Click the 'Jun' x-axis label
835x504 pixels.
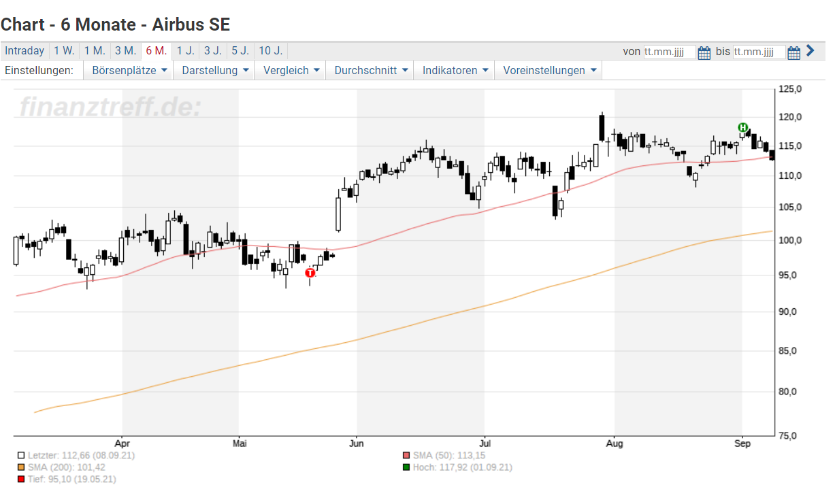pyautogui.click(x=357, y=443)
